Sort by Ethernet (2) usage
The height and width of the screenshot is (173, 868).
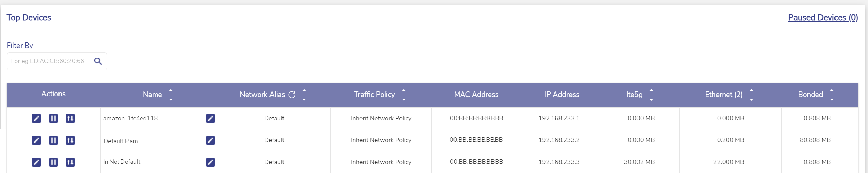751,95
